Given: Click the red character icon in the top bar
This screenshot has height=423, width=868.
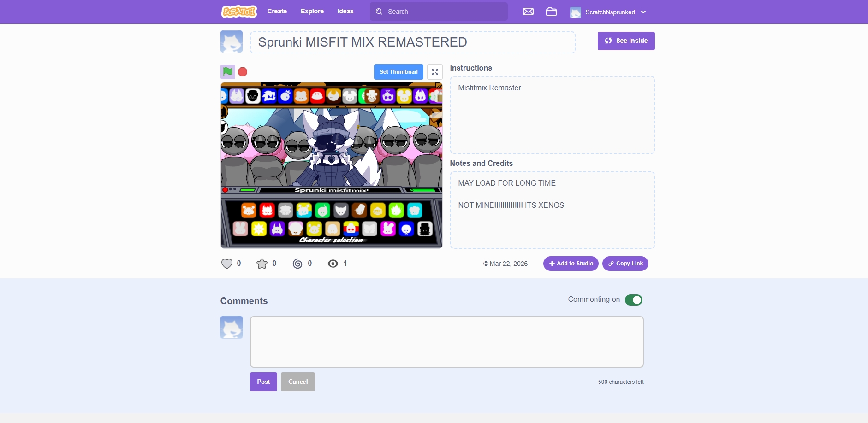Looking at the screenshot, I should click(x=317, y=96).
